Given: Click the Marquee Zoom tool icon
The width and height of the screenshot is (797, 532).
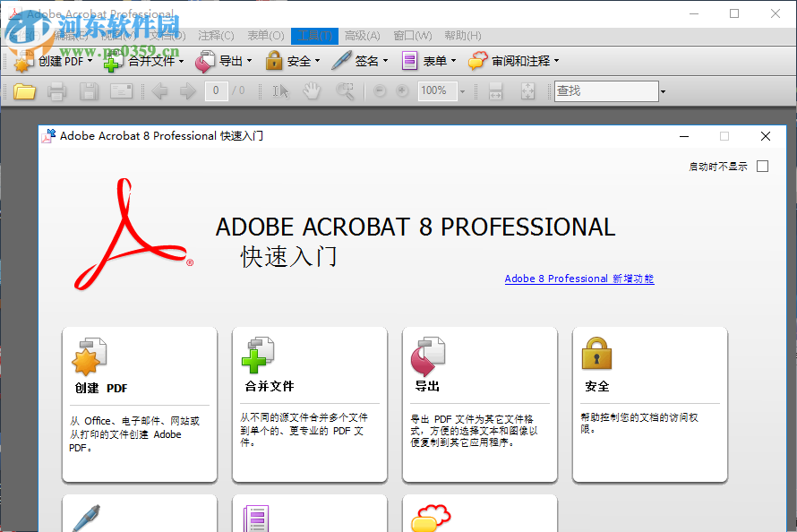Looking at the screenshot, I should (x=347, y=90).
